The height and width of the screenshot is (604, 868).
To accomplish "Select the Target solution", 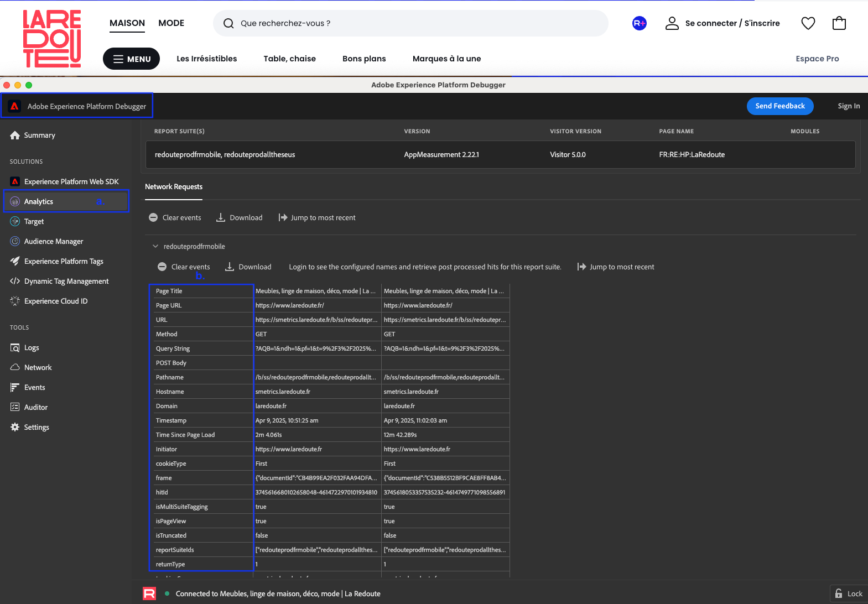I will coord(34,221).
